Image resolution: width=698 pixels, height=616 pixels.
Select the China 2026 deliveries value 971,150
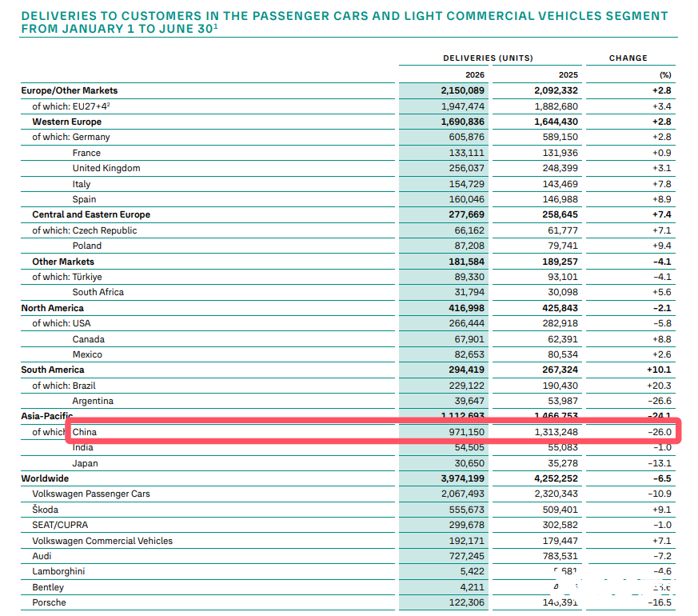tap(466, 432)
